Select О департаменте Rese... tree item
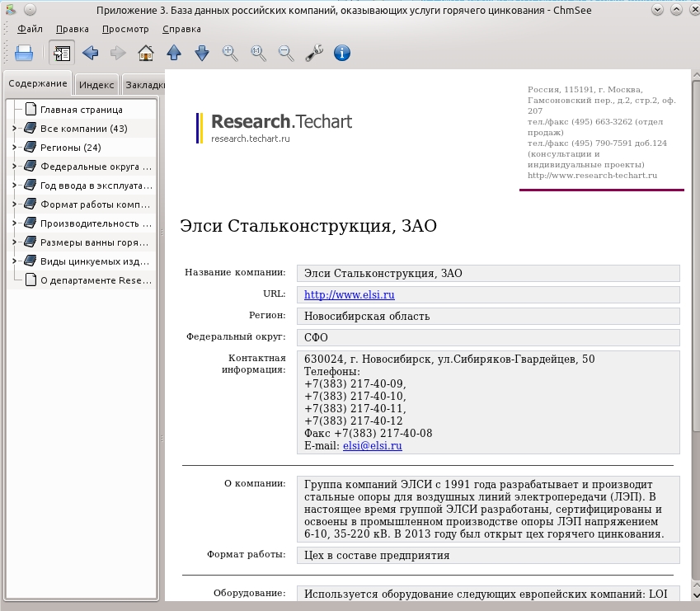Viewport: 700px width, 611px height. [x=96, y=280]
